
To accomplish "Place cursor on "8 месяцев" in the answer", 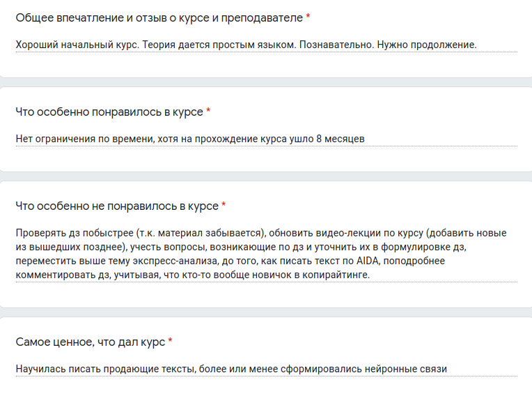I will [x=340, y=139].
